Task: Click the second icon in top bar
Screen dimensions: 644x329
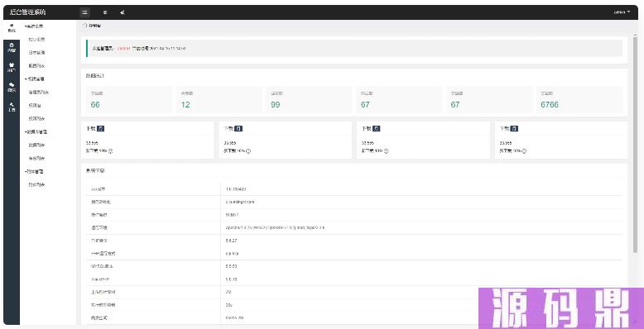Action: [x=105, y=12]
